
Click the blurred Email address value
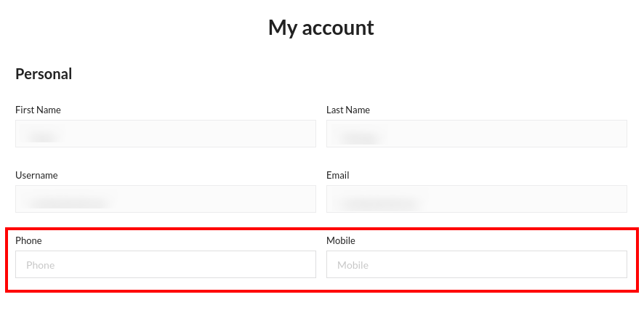[x=379, y=202]
